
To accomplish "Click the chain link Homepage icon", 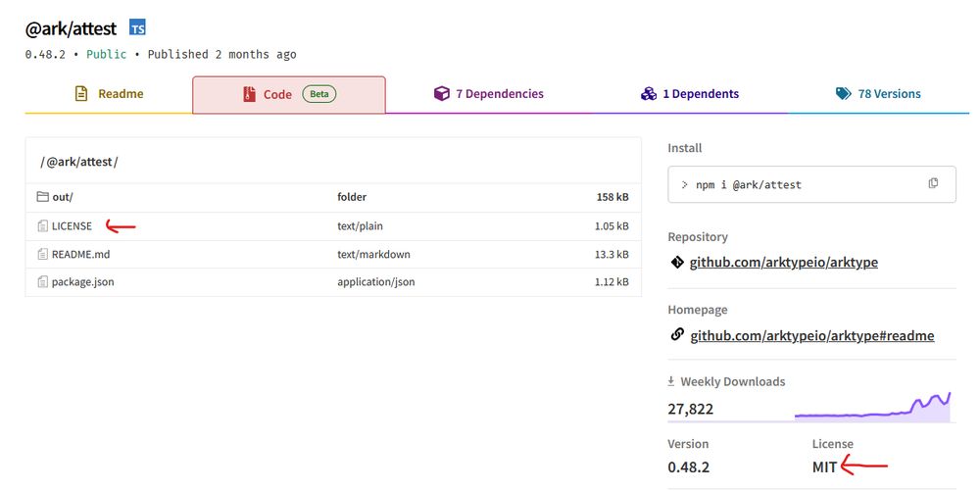I will point(677,335).
